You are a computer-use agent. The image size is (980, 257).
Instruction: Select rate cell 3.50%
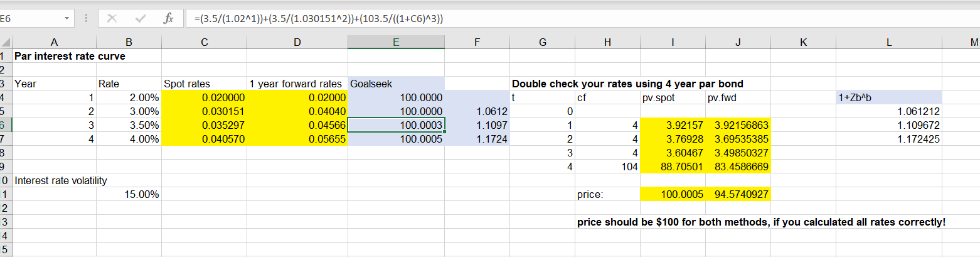(129, 125)
